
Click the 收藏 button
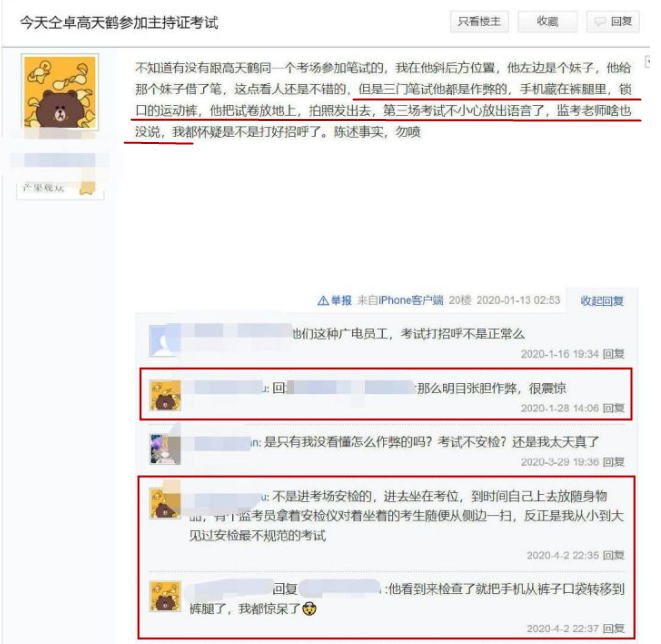click(547, 21)
